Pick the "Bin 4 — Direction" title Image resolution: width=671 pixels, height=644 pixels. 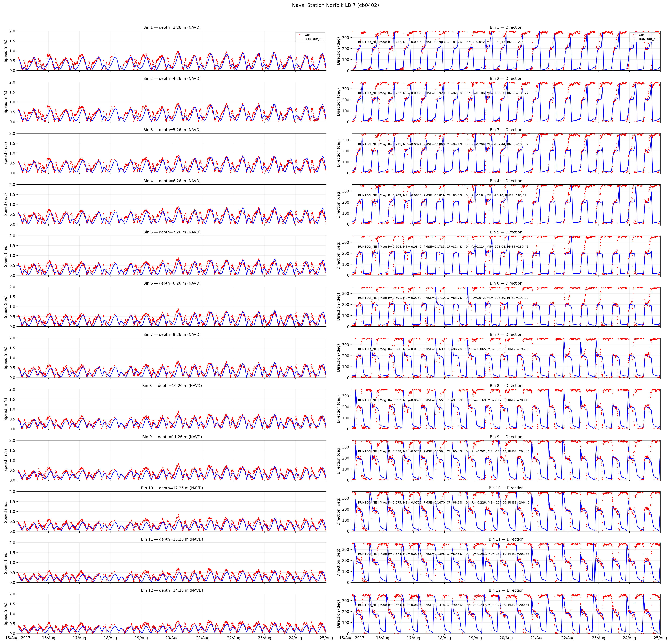(x=506, y=181)
